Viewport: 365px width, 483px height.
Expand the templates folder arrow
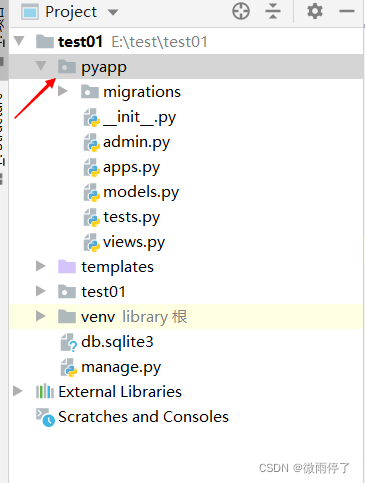coord(41,266)
